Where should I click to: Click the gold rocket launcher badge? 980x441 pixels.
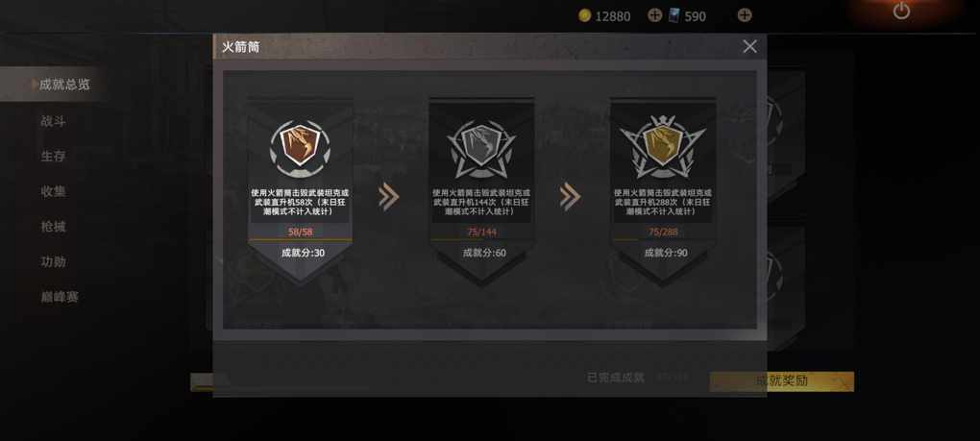click(x=663, y=147)
